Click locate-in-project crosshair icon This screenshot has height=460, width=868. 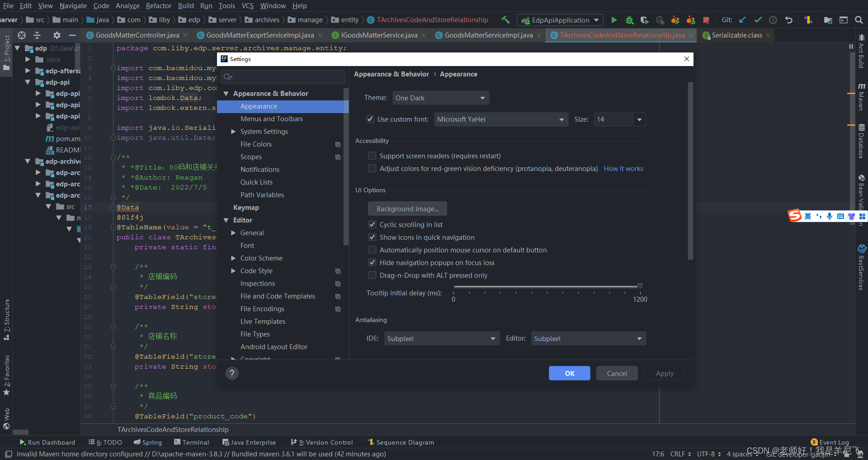click(22, 35)
